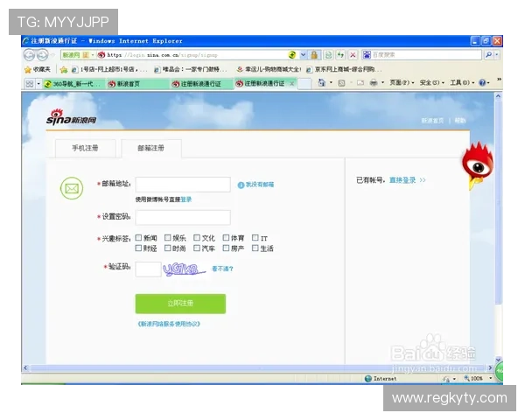Check the 文化 interest checkbox
This screenshot has height=420, width=525.
(x=197, y=237)
